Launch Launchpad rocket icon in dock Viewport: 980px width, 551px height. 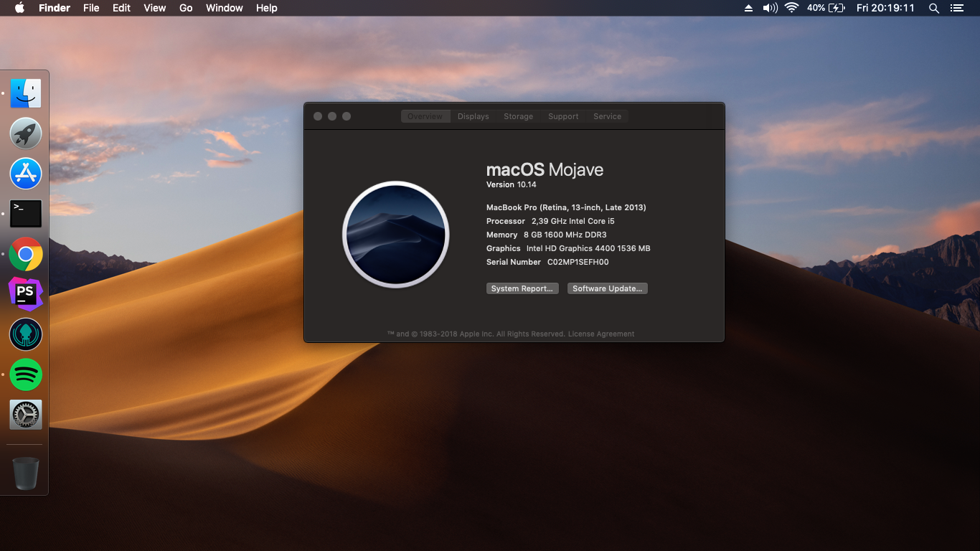26,133
